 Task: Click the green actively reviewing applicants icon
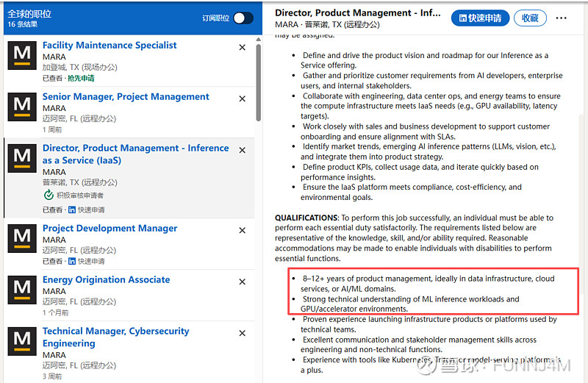[49, 195]
